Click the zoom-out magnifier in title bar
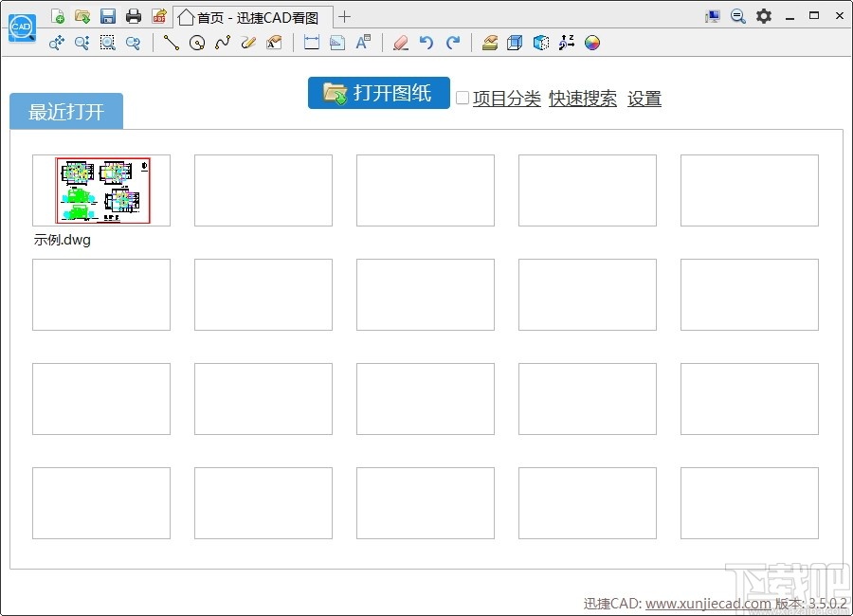This screenshot has width=853, height=616. tap(737, 16)
